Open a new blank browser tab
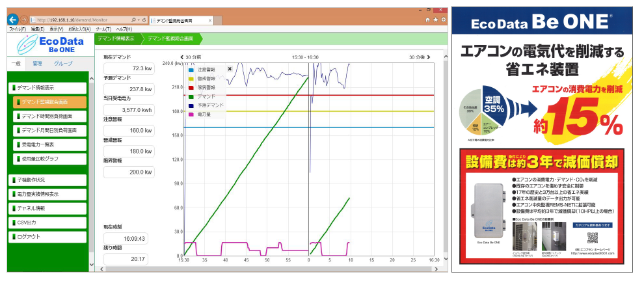This screenshot has height=283, width=644. [218, 20]
